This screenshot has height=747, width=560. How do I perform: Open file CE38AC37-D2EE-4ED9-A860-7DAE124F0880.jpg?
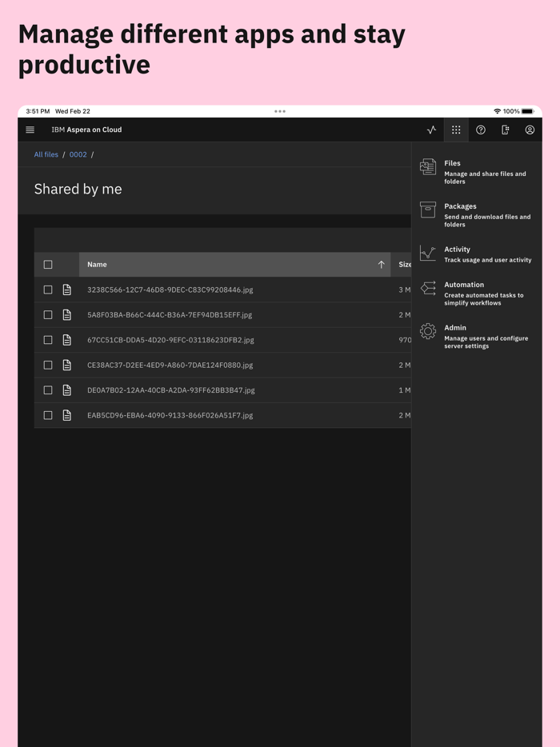coord(170,365)
